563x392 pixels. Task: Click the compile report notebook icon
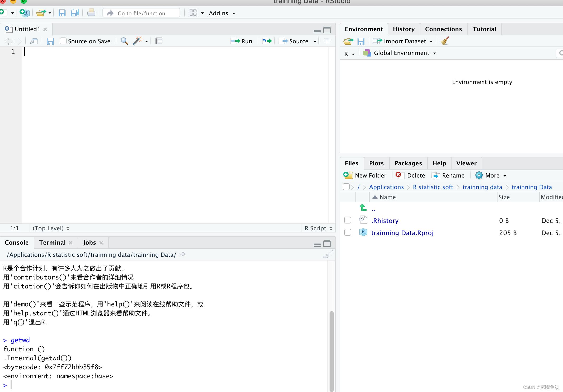159,41
